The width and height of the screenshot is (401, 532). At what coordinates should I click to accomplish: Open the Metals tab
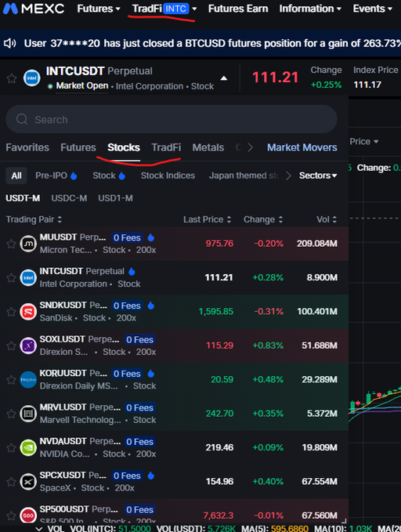pos(208,147)
